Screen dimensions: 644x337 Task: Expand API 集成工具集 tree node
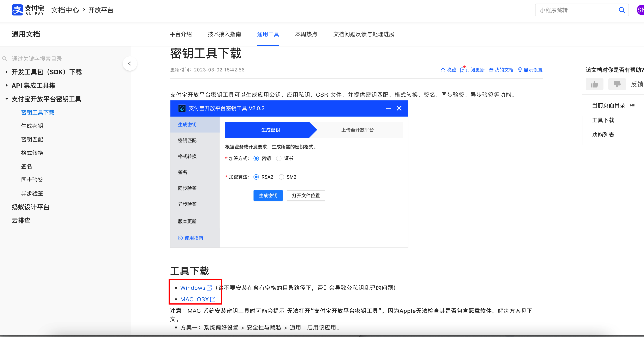(x=7, y=85)
